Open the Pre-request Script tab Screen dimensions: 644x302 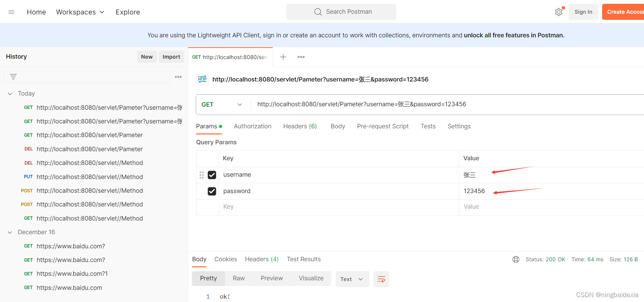point(383,126)
